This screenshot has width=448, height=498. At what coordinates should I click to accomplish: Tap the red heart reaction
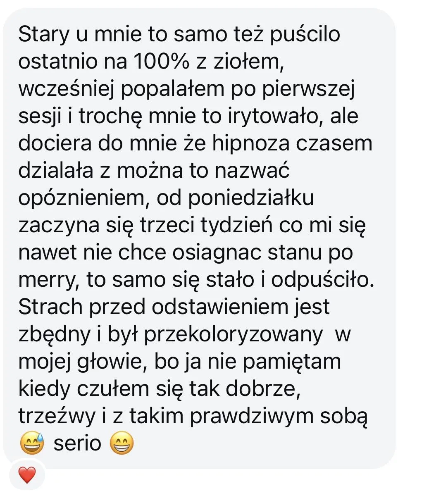tap(27, 475)
